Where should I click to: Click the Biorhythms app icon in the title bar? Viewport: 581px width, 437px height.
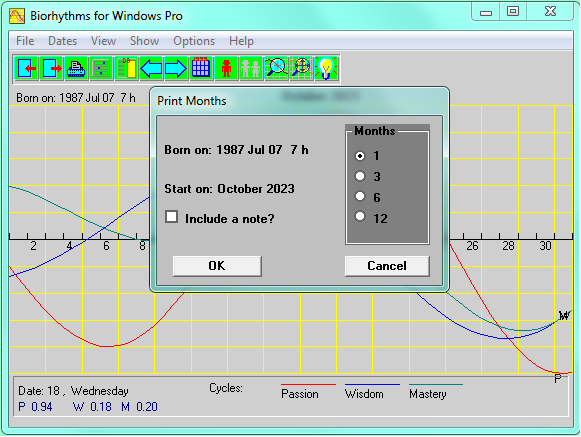click(17, 16)
